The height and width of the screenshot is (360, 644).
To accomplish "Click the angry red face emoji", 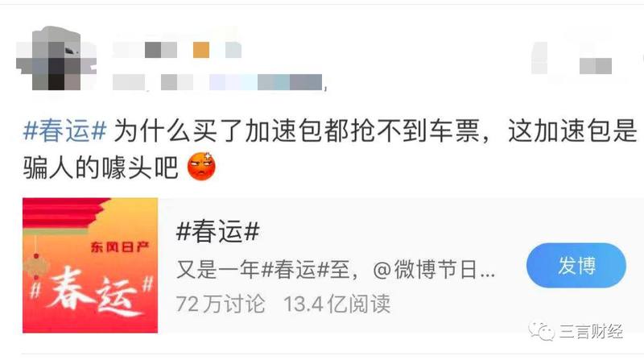I will [x=201, y=167].
